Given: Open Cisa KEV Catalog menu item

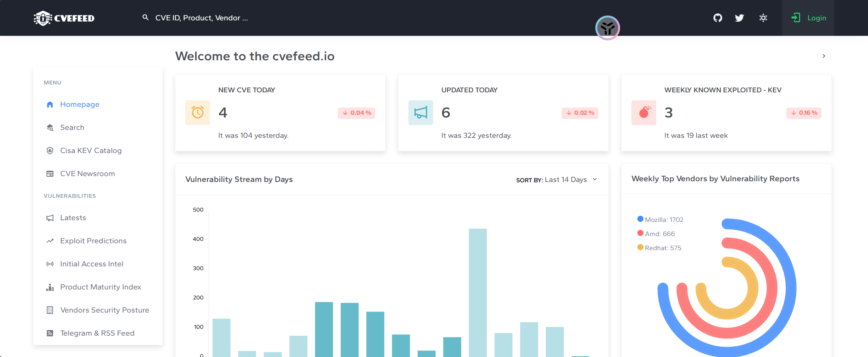Looking at the screenshot, I should click(x=91, y=151).
